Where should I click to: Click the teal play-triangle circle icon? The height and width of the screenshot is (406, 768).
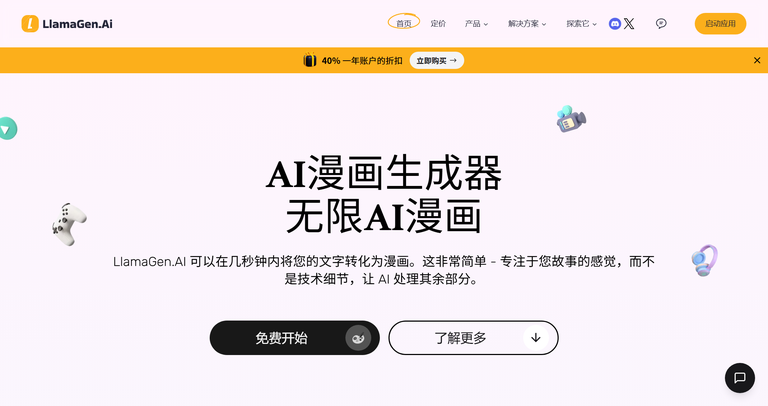click(8, 129)
